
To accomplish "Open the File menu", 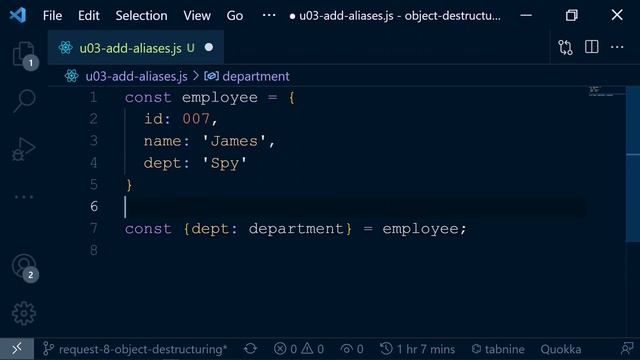I will click(x=52, y=16).
